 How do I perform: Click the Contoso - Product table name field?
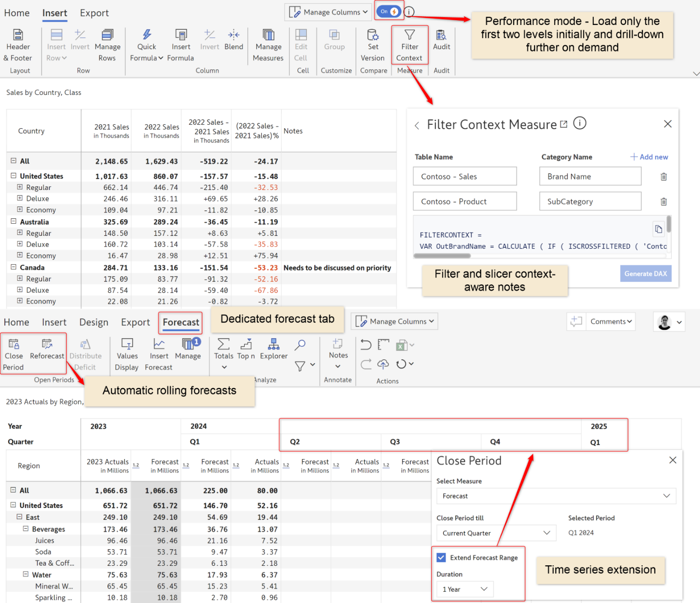click(464, 201)
